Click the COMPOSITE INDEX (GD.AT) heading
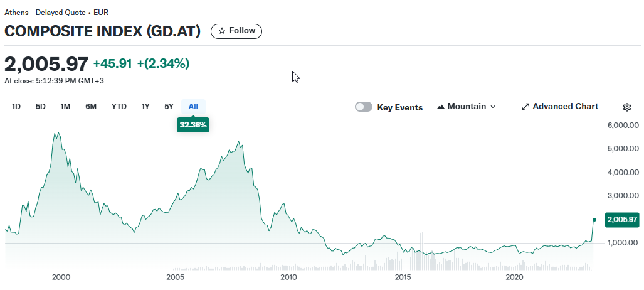The image size is (644, 290). pos(103,31)
